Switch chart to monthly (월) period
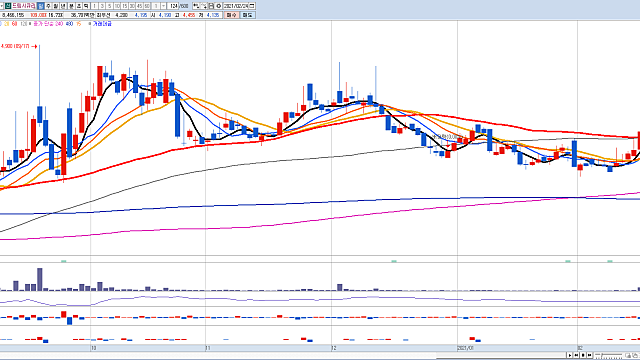This screenshot has height=360, width=640. pos(56,6)
